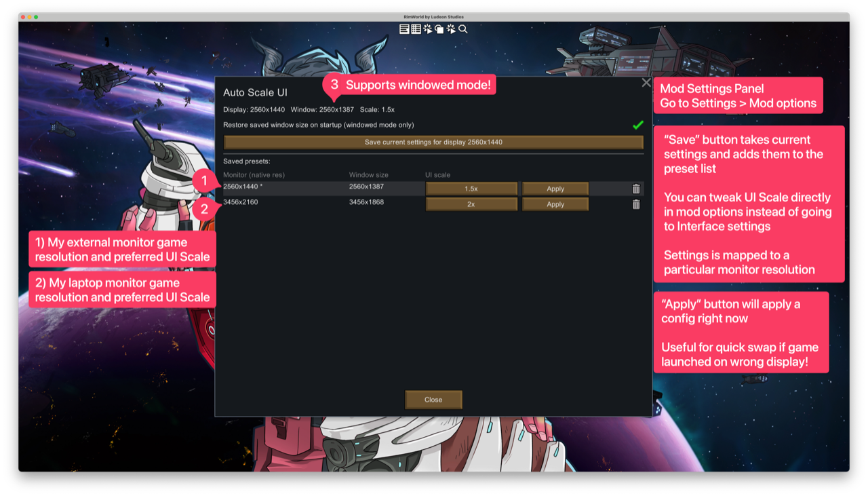Click the 'RimWorld by Ludeon Studios' title bar

(x=434, y=17)
